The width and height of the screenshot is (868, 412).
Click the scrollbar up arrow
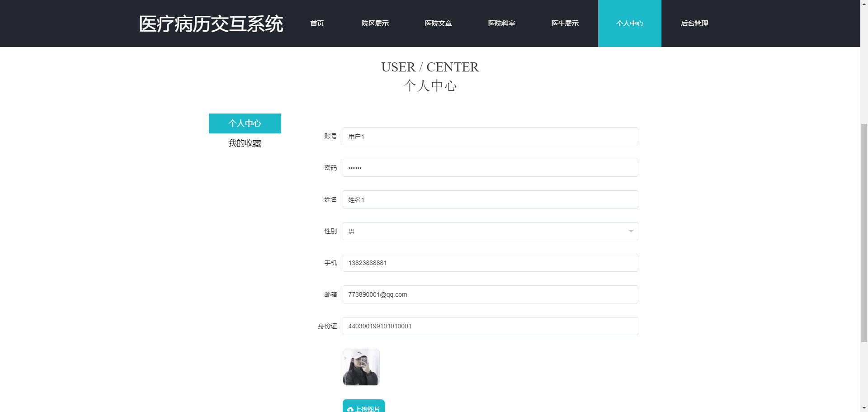pyautogui.click(x=864, y=3)
